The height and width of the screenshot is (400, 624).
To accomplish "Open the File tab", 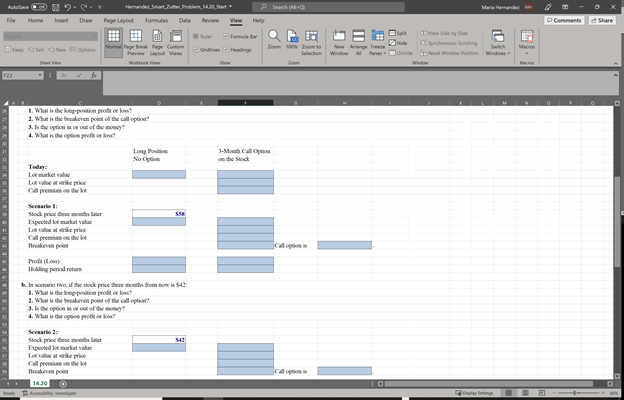I will (11, 20).
